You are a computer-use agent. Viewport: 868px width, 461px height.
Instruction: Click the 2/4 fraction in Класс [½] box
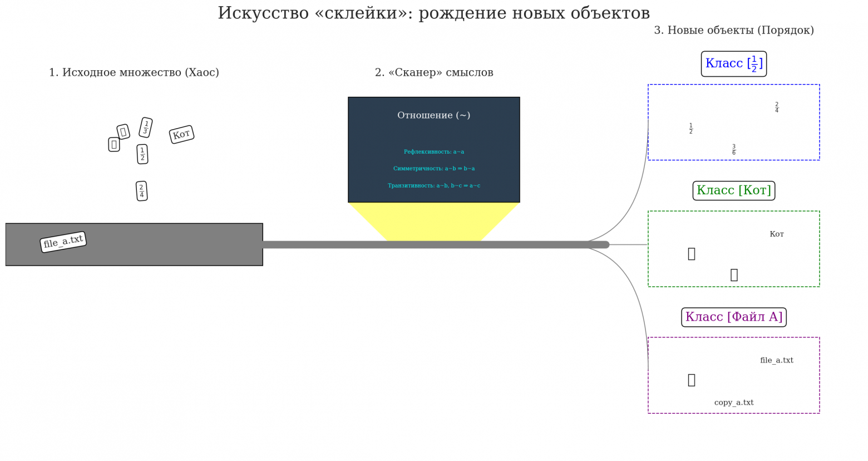tap(777, 106)
